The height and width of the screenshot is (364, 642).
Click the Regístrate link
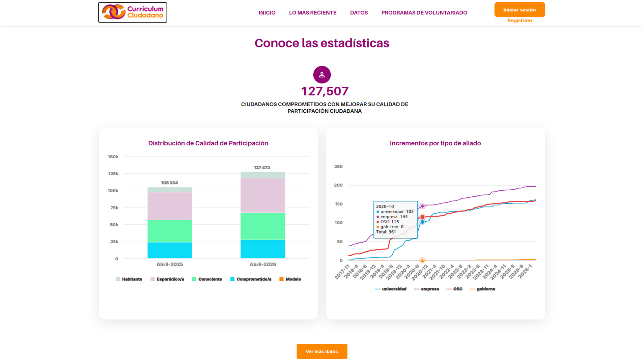click(x=519, y=21)
